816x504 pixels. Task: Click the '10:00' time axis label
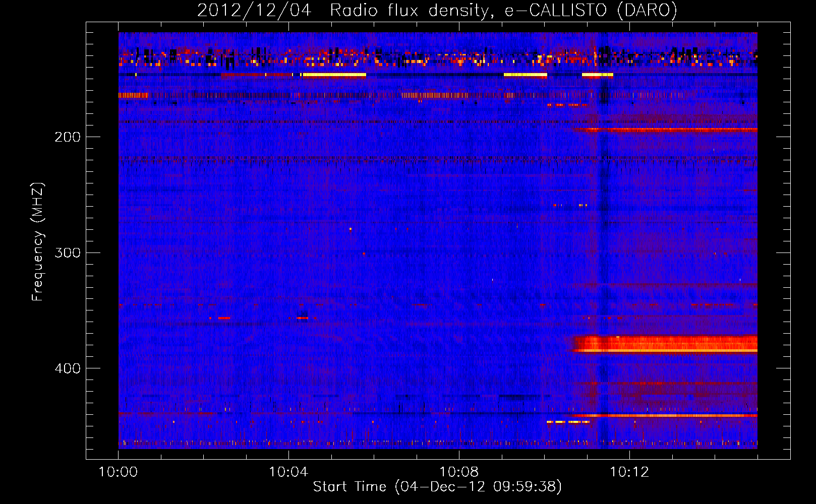pos(118,472)
